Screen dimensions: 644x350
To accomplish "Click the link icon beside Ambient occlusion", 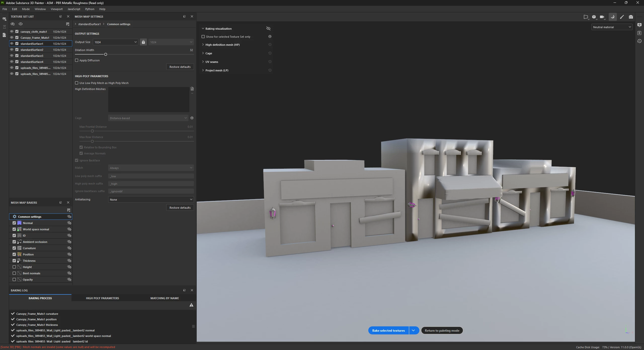I will coord(69,242).
